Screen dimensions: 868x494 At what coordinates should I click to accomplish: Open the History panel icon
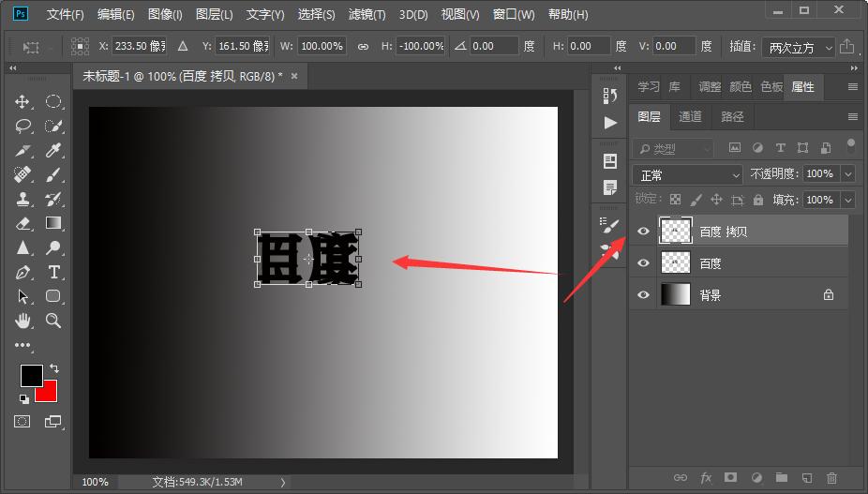click(x=610, y=96)
